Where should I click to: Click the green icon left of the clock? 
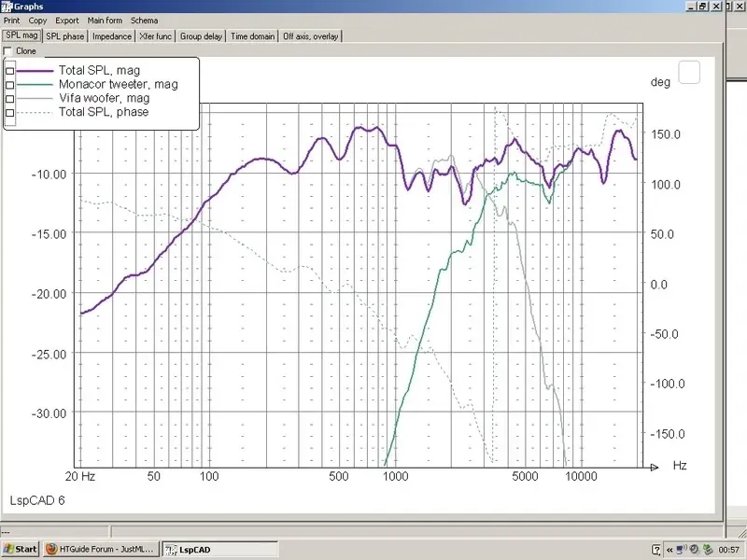point(708,550)
